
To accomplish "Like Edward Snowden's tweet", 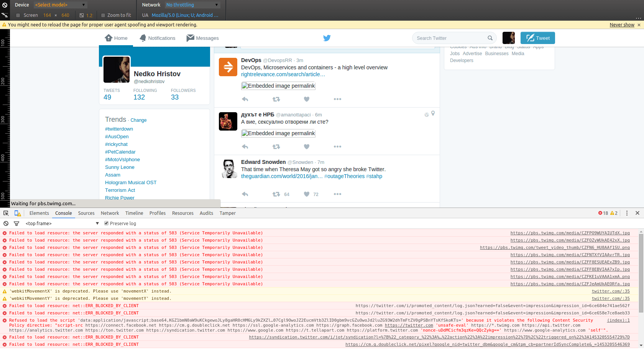I will (x=307, y=194).
